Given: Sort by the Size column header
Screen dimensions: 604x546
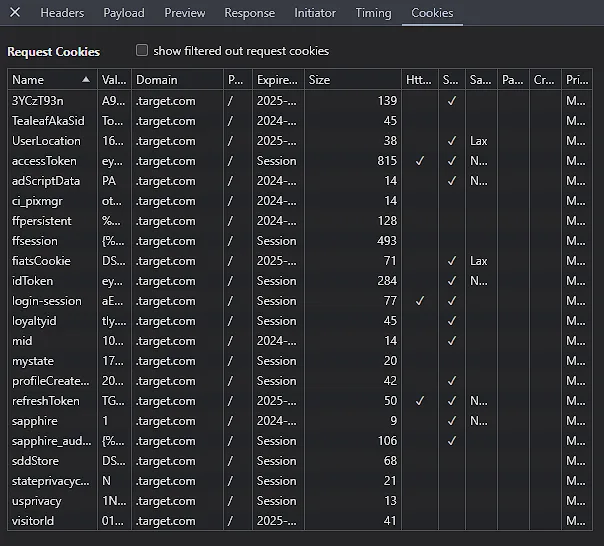Looking at the screenshot, I should click(x=352, y=80).
